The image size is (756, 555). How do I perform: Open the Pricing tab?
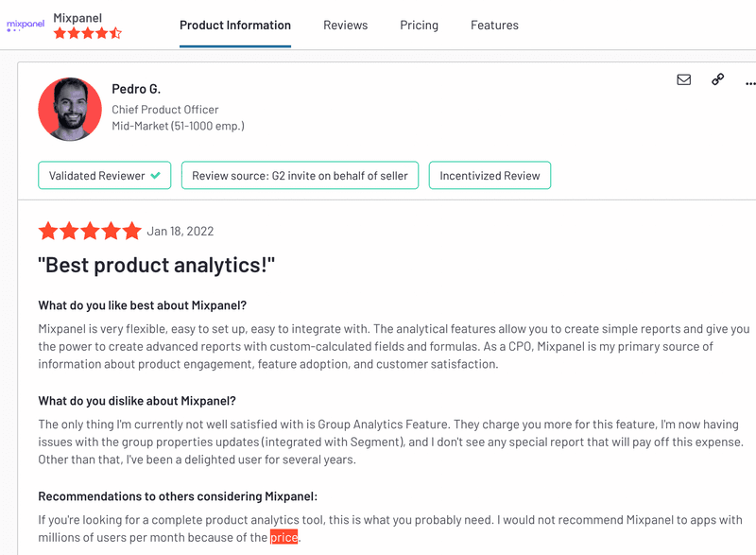pos(419,26)
